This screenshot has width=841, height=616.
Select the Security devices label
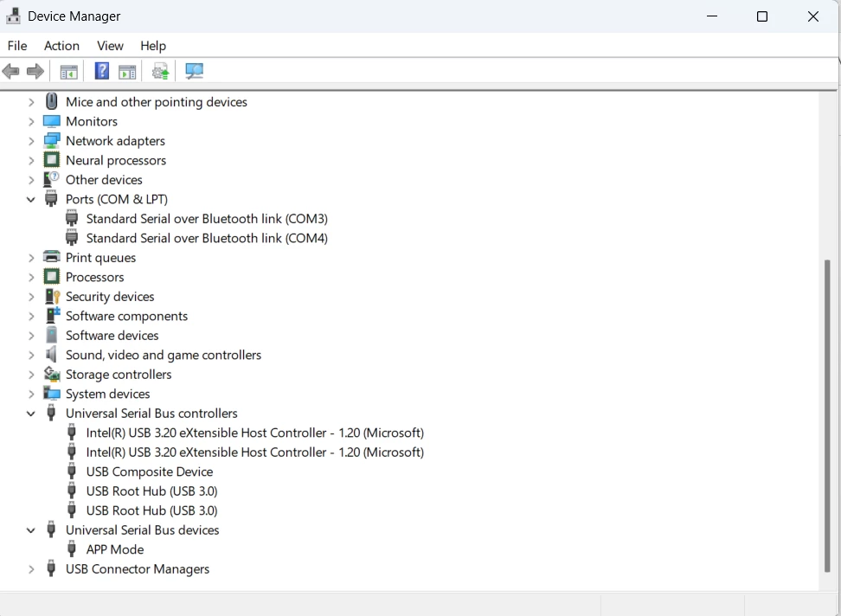tap(110, 297)
